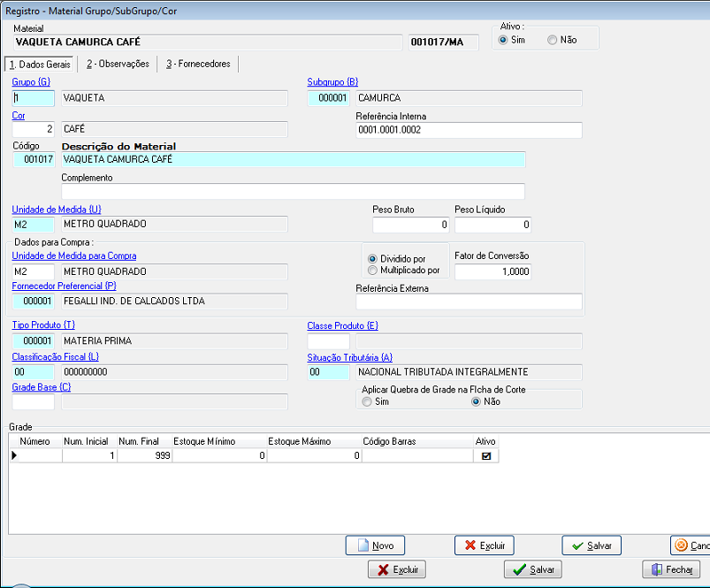
Task: Select Ativo Não radio button
Action: click(552, 40)
